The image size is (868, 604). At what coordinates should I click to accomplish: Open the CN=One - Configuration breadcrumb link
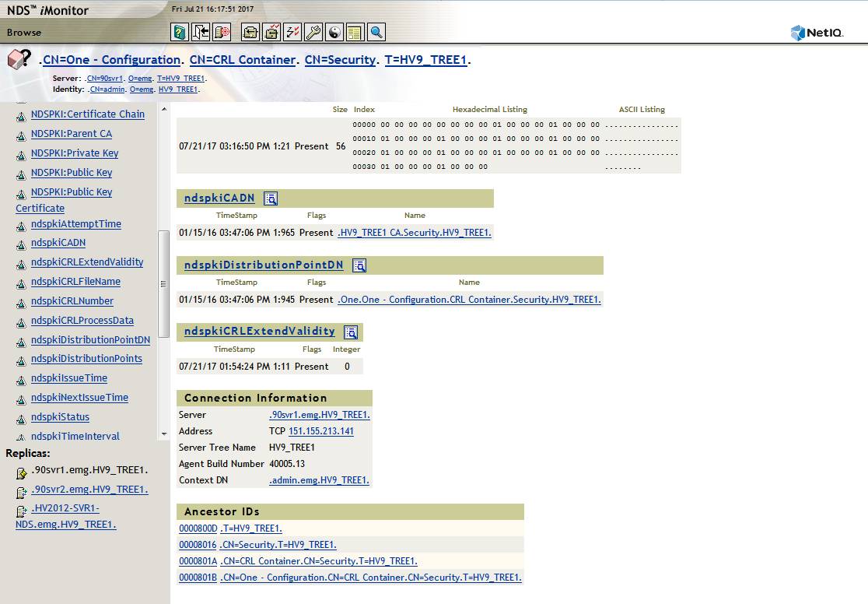(x=112, y=60)
